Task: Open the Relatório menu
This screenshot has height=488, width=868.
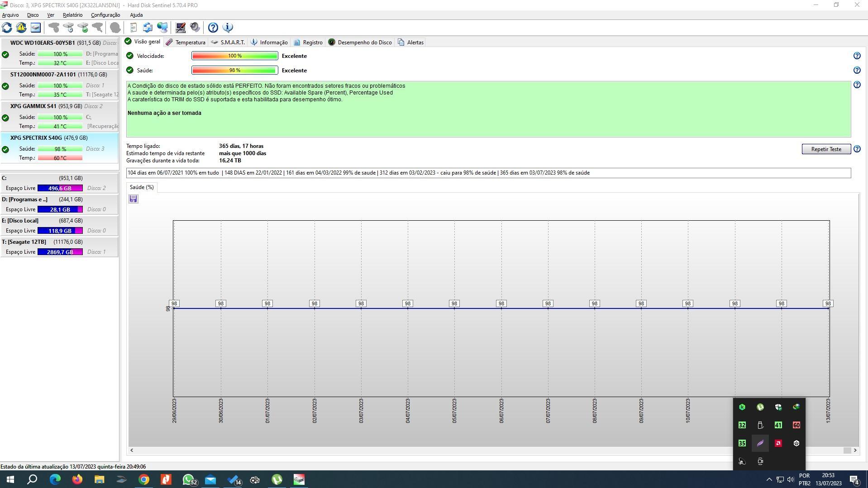Action: click(x=72, y=15)
